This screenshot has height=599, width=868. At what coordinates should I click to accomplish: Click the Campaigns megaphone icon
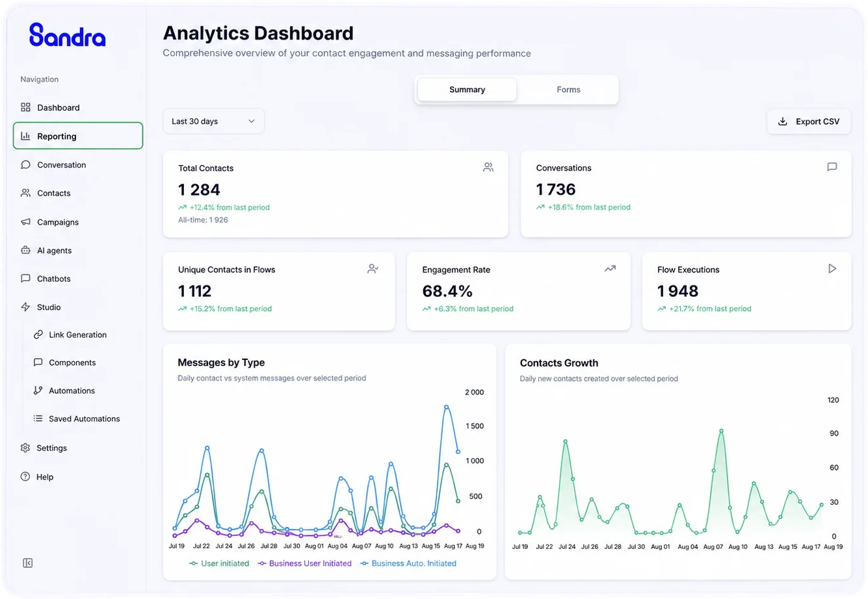(25, 222)
